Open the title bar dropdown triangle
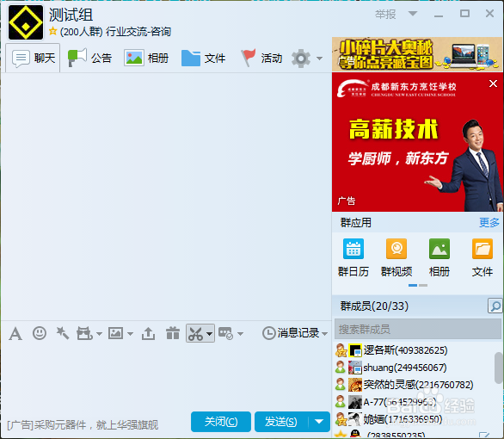Viewport: 504px width, 439px height. click(413, 14)
